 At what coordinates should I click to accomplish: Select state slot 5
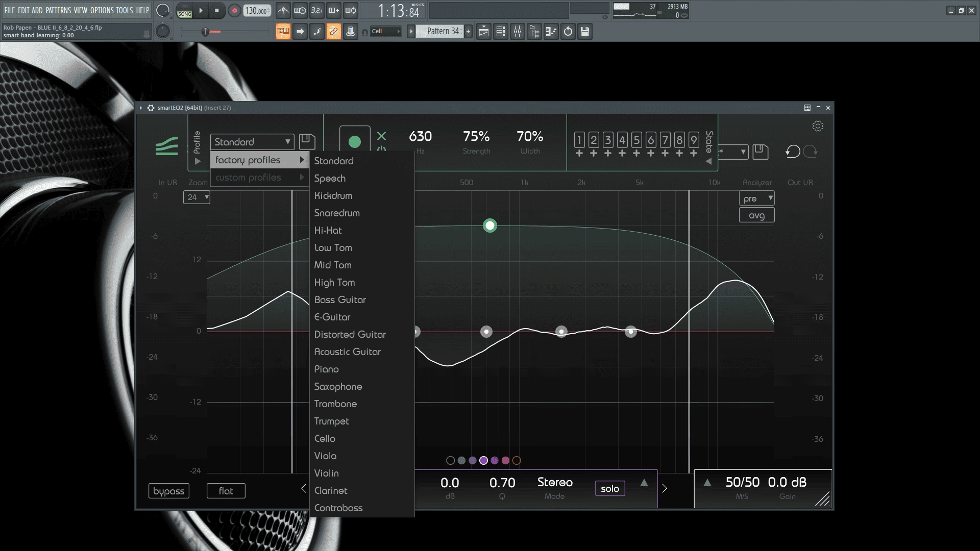click(x=636, y=140)
